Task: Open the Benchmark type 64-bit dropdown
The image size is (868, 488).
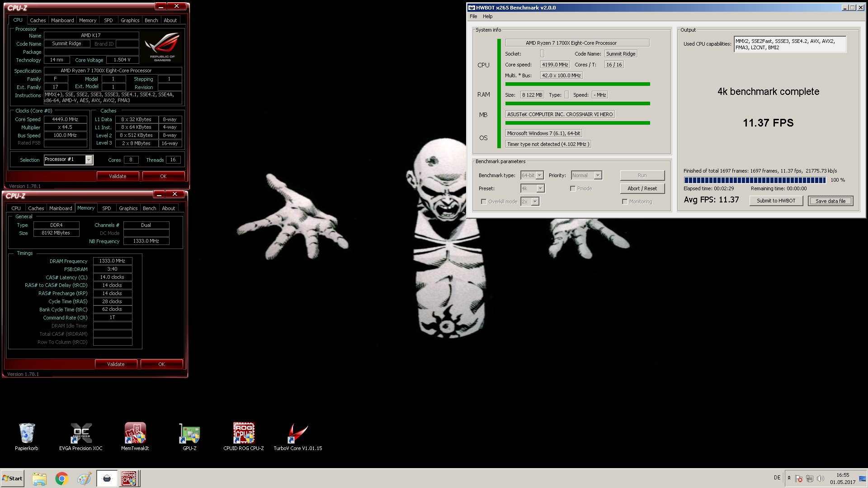Action: [x=532, y=175]
